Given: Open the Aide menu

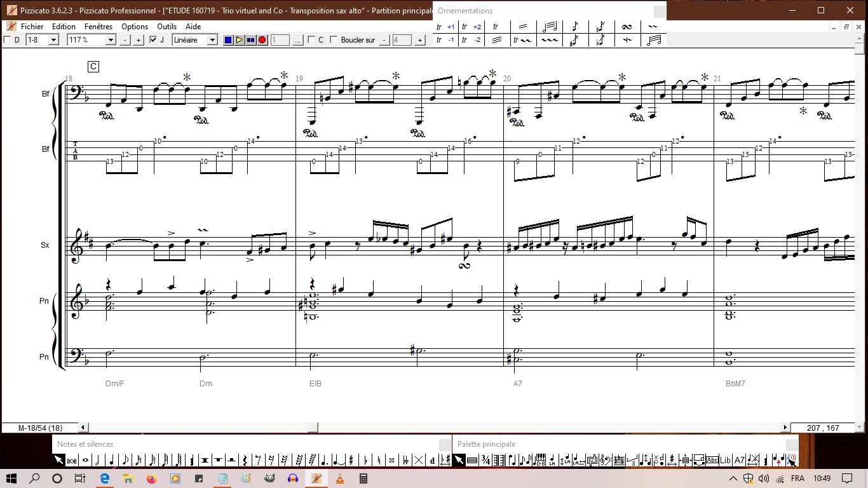Looking at the screenshot, I should [x=193, y=27].
